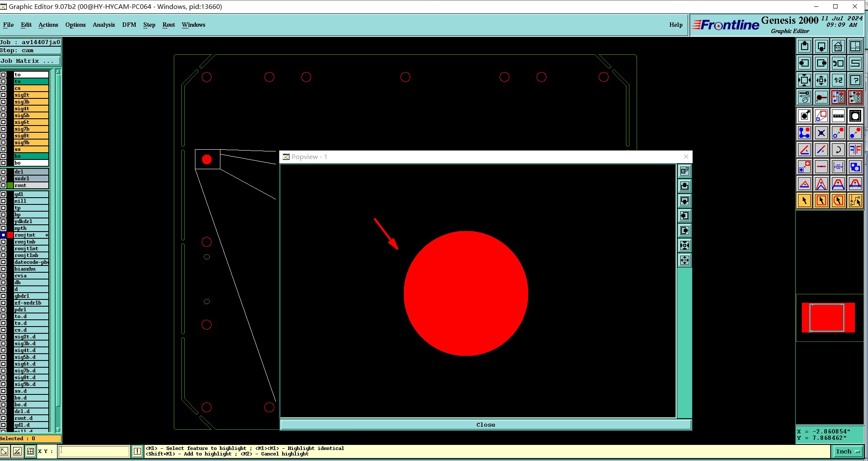Image resolution: width=868 pixels, height=461 pixels.
Task: Toggle the checkbox for layer sig2t
Action: point(3,95)
